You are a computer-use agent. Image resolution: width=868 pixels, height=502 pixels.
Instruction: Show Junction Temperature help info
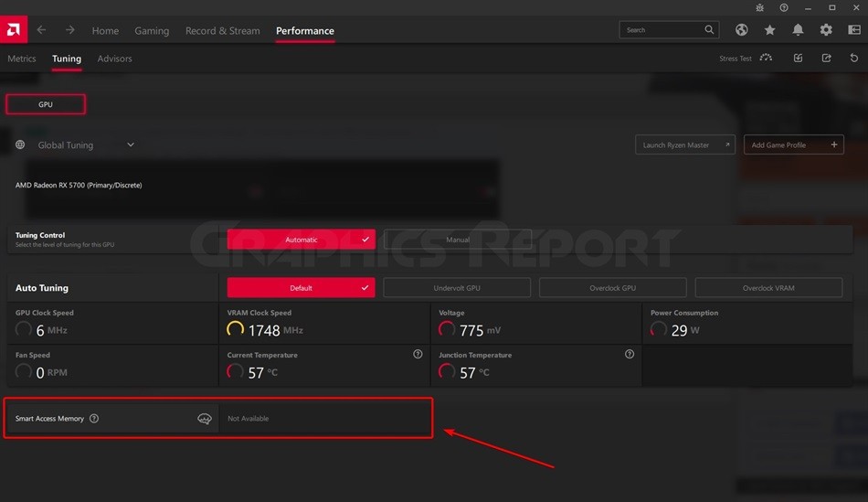coord(630,354)
